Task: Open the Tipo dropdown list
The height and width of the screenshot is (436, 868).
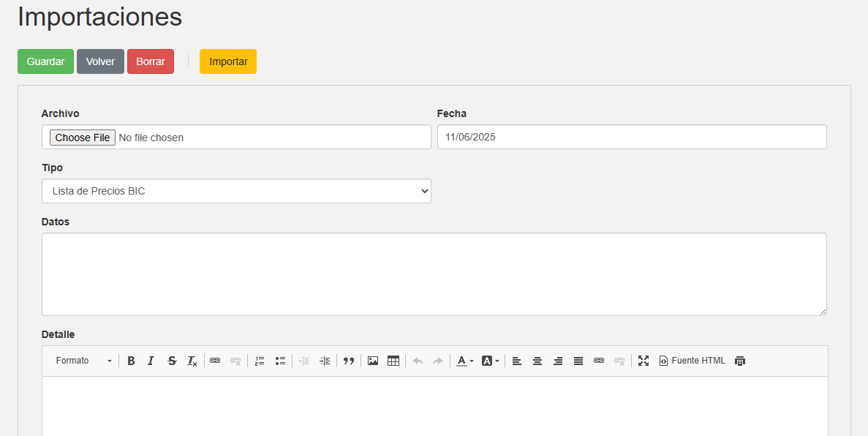Action: (x=236, y=191)
